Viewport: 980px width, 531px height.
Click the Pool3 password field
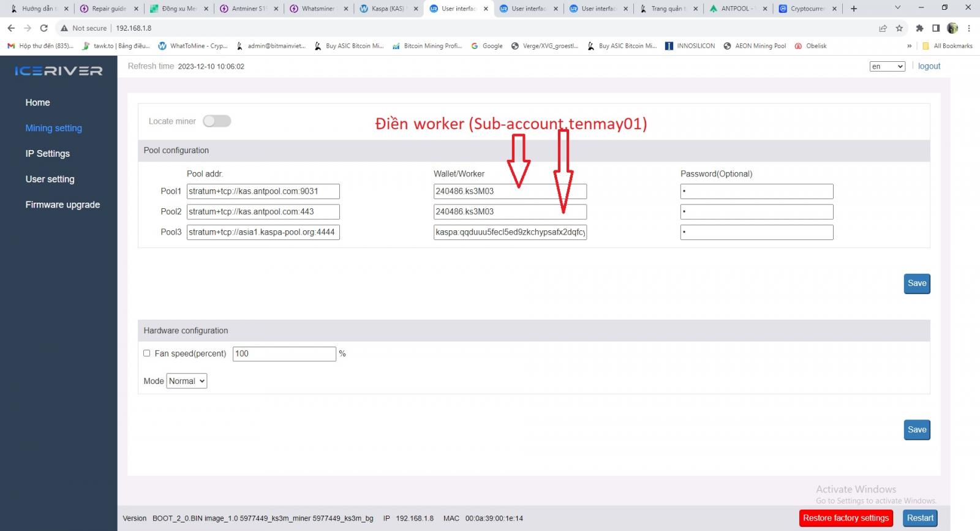tap(757, 232)
